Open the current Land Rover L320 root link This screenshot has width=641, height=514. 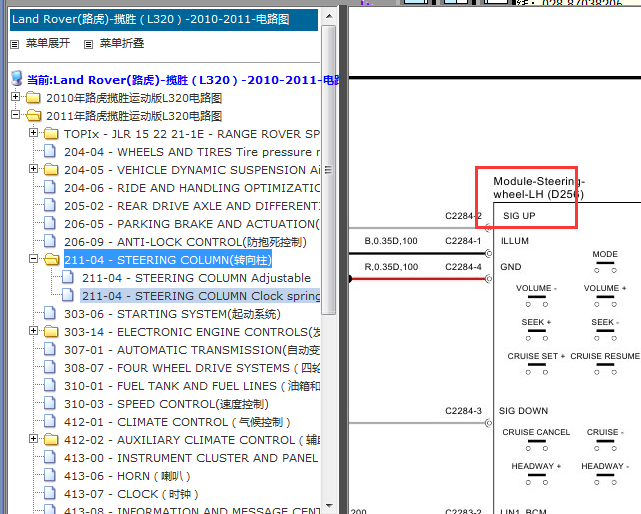pyautogui.click(x=183, y=80)
